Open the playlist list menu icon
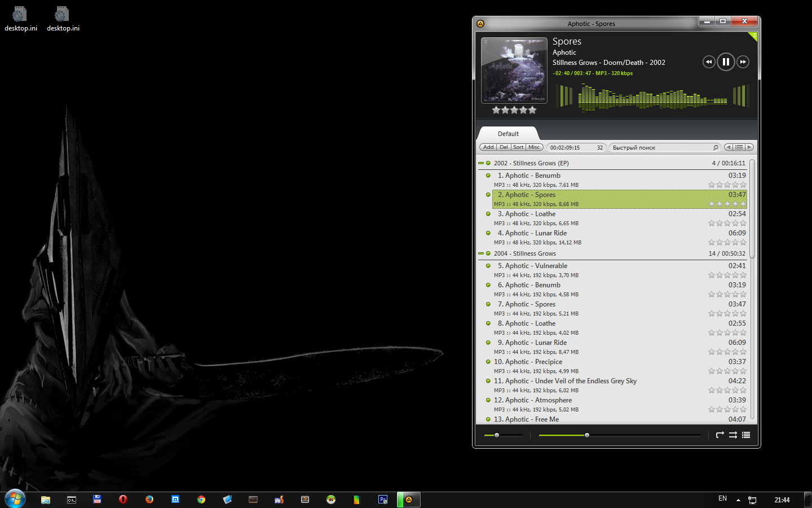 pos(739,147)
